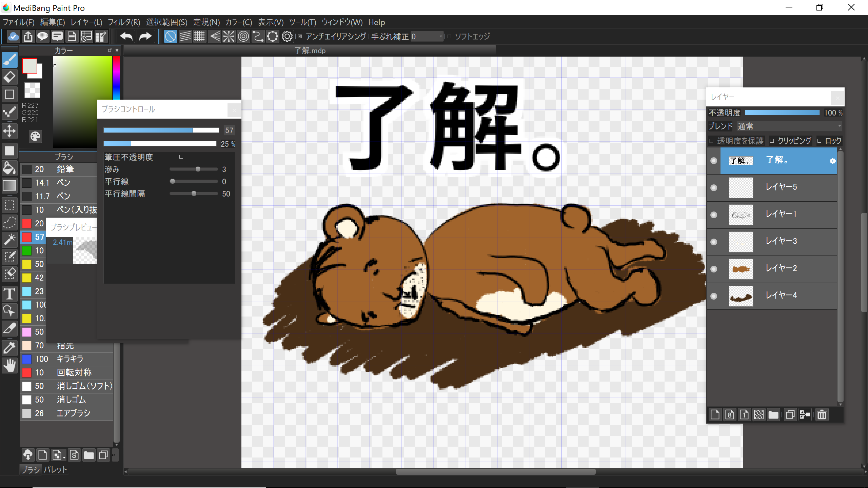Select the Hand pan tool
Screen dimensions: 868x488
coord(9,366)
